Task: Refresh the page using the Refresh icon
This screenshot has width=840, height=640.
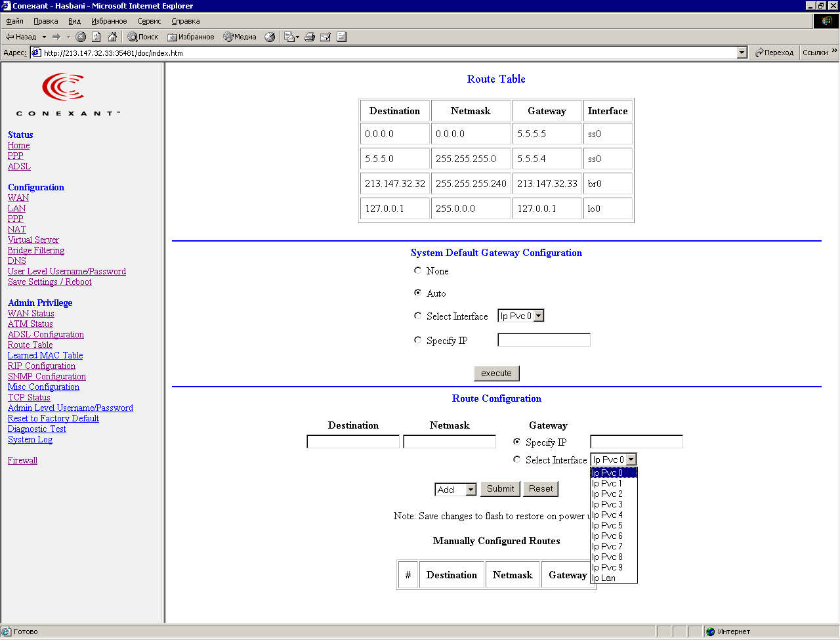Action: [96, 37]
